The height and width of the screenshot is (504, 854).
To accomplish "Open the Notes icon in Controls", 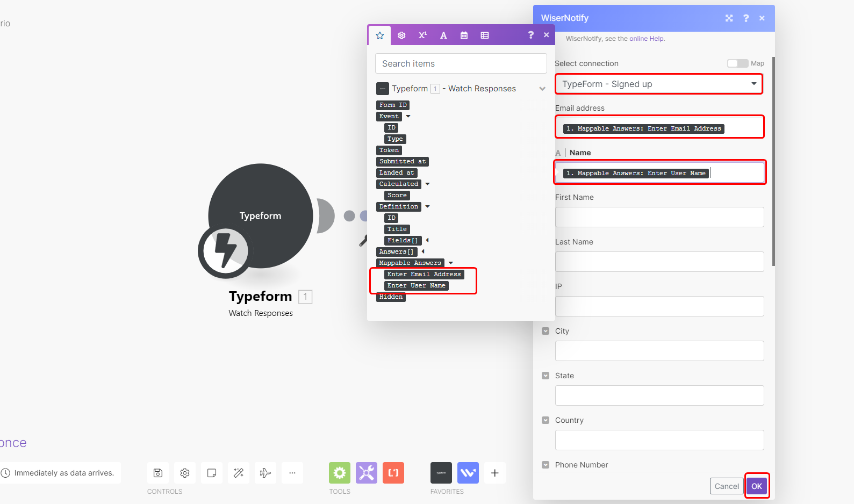I will pyautogui.click(x=212, y=473).
